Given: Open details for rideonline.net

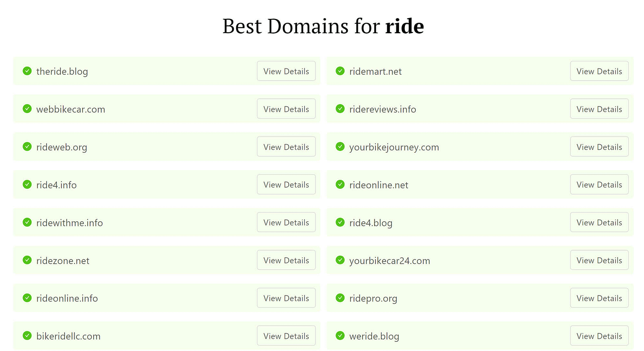Looking at the screenshot, I should [x=599, y=184].
